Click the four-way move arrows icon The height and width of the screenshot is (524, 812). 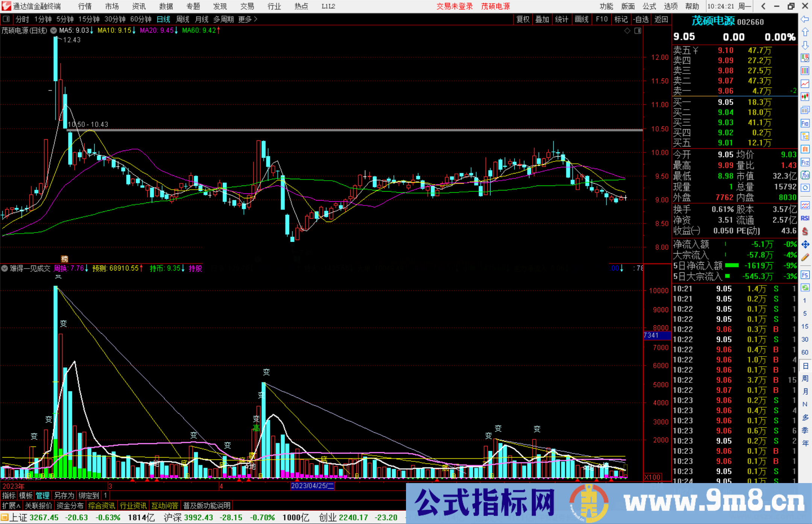805,245
